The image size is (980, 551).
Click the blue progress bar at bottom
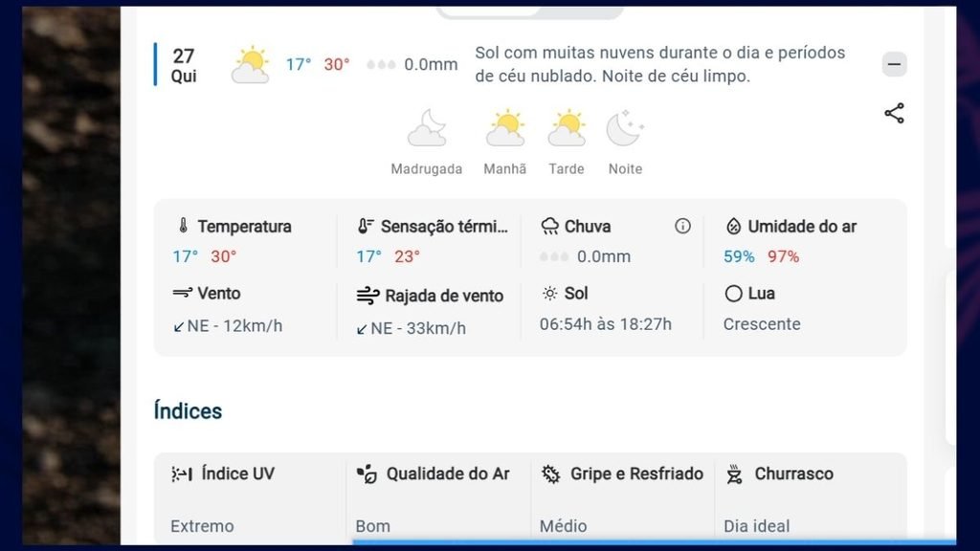[655, 542]
